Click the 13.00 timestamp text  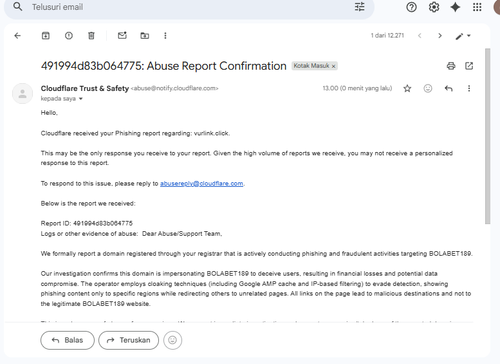(357, 88)
